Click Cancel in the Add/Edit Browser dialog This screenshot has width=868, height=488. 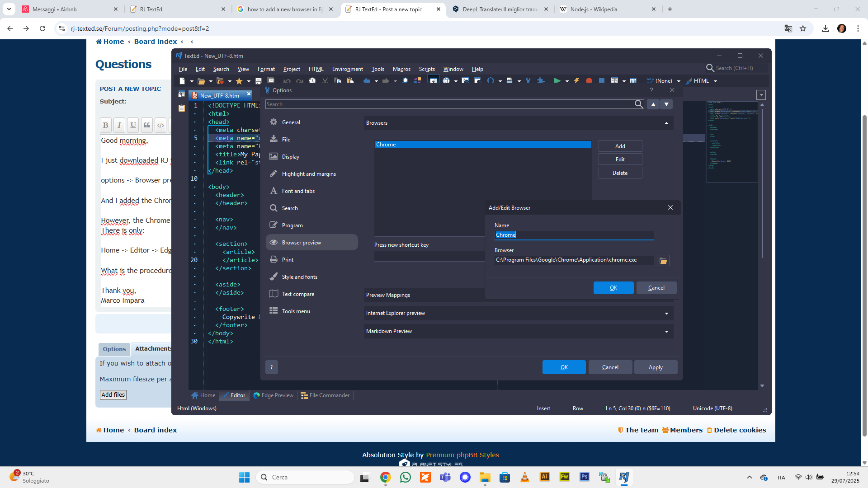(656, 288)
